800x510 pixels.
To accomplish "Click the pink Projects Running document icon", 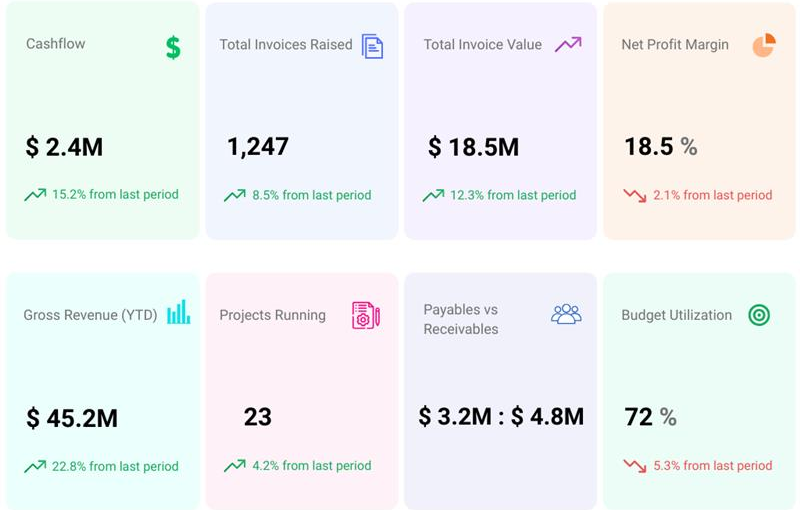I will [365, 315].
